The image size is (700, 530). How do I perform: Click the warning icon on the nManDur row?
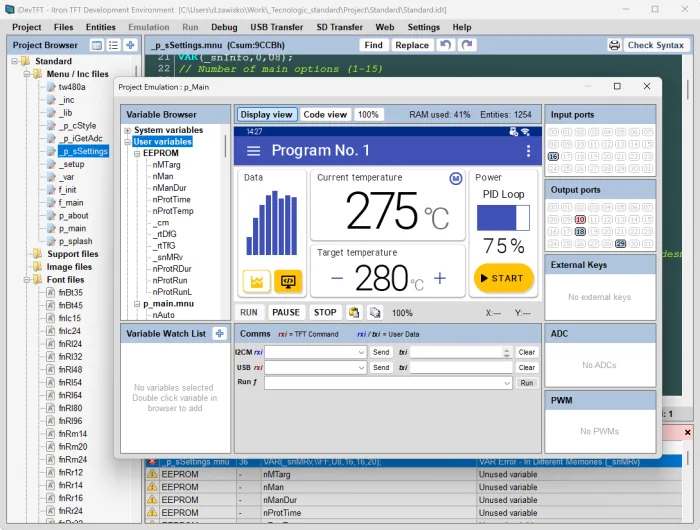(x=152, y=500)
